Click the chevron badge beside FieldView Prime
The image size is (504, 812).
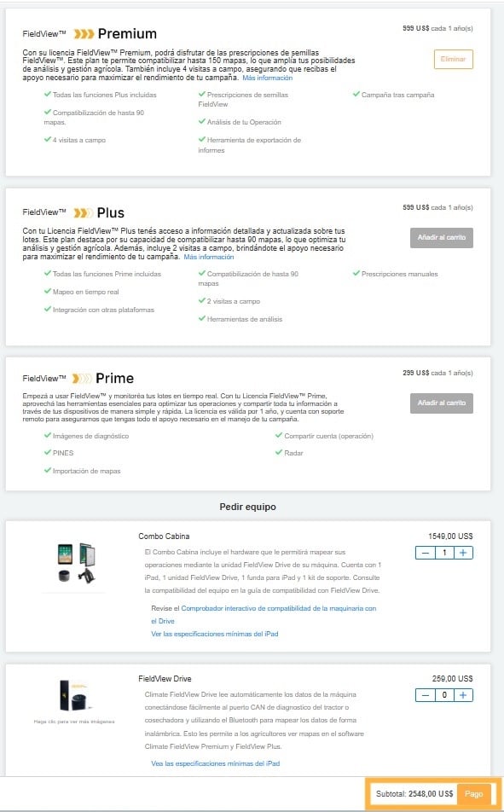[80, 378]
